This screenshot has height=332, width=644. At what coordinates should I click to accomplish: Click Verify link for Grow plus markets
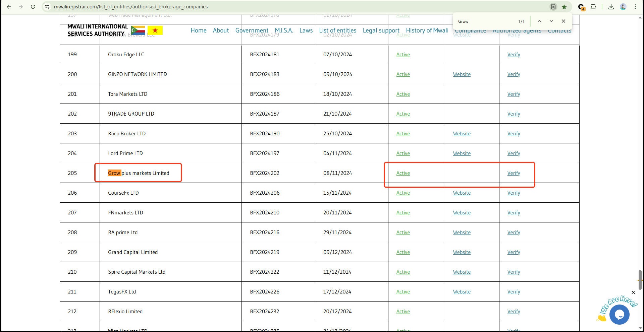(x=514, y=173)
